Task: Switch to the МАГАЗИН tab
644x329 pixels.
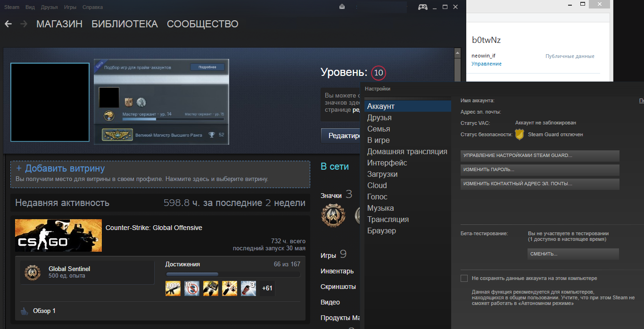Action: pos(59,24)
